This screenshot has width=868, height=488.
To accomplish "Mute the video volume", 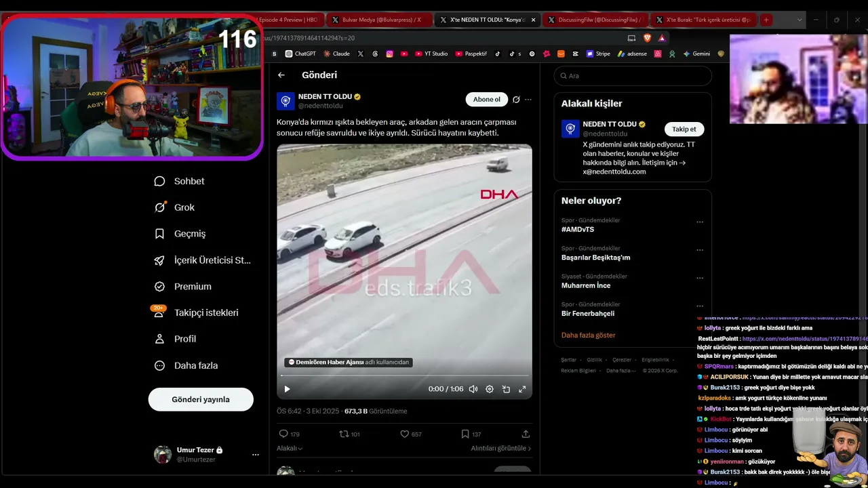I will pyautogui.click(x=473, y=389).
